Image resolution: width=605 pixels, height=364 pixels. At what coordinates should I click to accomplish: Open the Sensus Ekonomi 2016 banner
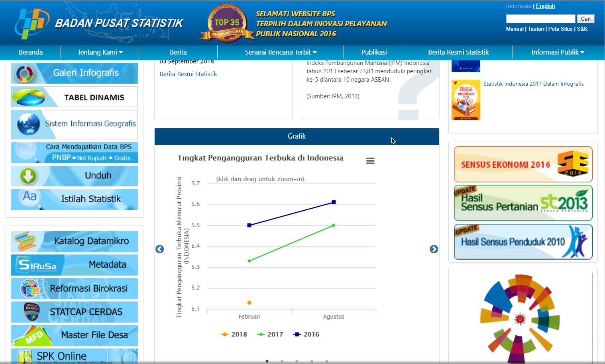pyautogui.click(x=523, y=164)
